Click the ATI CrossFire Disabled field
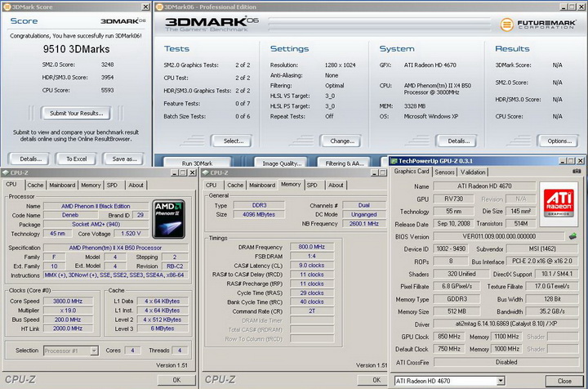Screen dimensions: 588x389 (506, 362)
